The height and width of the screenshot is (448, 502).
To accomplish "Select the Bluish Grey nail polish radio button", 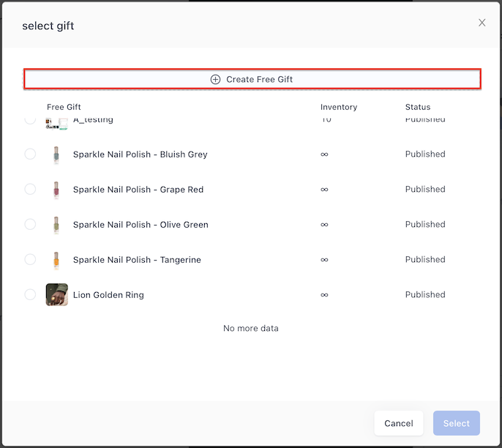I will pyautogui.click(x=30, y=154).
